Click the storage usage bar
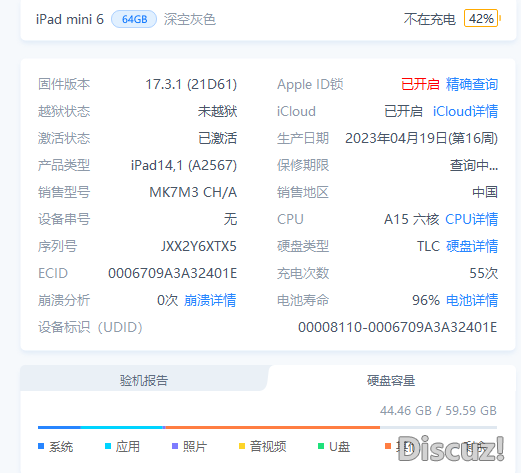The width and height of the screenshot is (521, 473). pyautogui.click(x=267, y=427)
